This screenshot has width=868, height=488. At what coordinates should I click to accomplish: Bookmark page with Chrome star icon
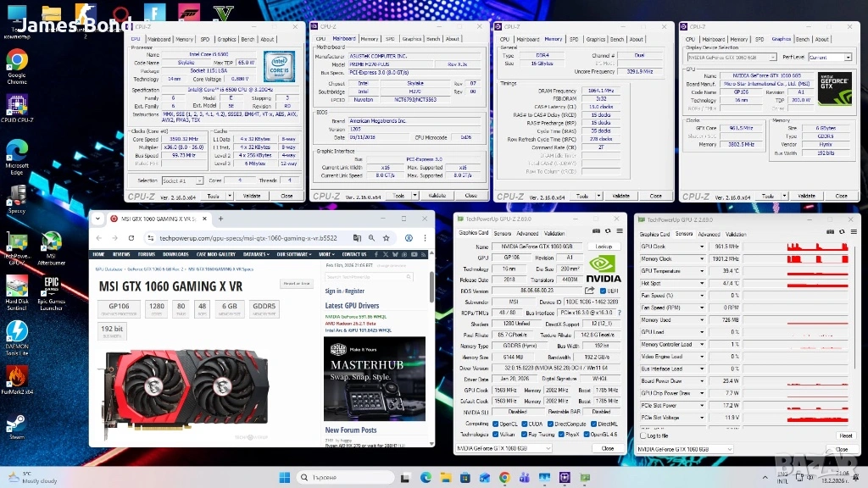pyautogui.click(x=386, y=238)
